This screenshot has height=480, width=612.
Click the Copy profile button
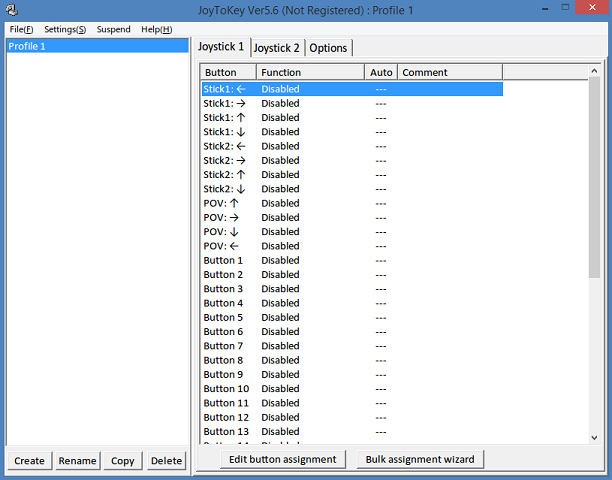point(123,461)
